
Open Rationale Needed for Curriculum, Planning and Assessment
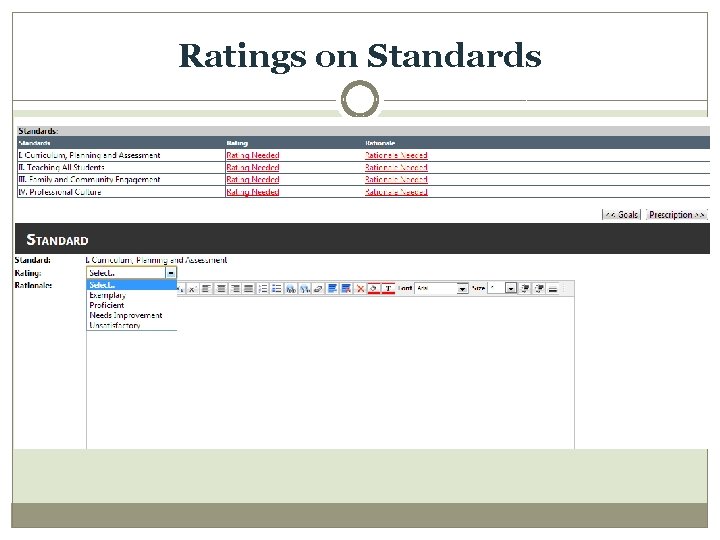[396, 156]
